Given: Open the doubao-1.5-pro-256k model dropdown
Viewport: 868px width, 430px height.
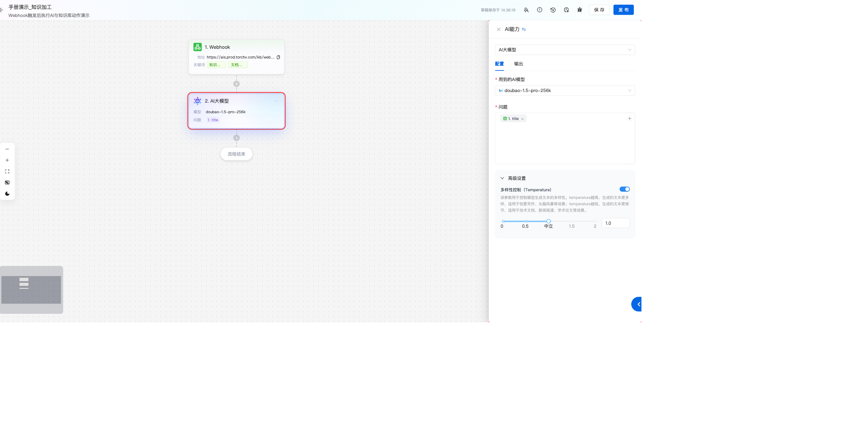Looking at the screenshot, I should pyautogui.click(x=565, y=90).
